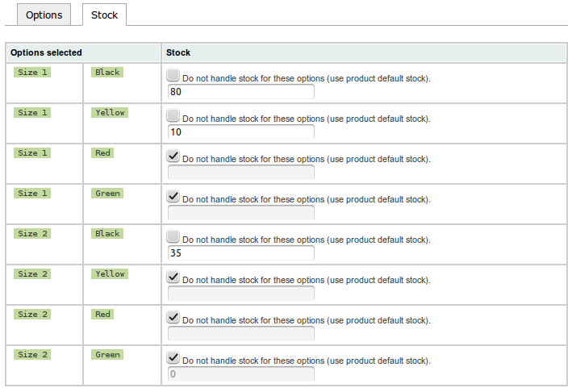This screenshot has height=392, width=572.
Task: Click the Size 1 tag beside Green
Action: pyautogui.click(x=32, y=194)
